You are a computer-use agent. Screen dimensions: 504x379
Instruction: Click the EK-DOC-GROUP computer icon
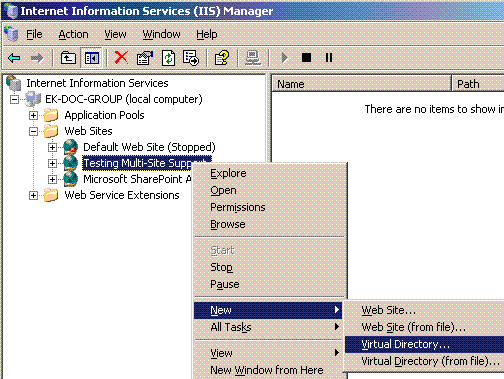coord(33,99)
